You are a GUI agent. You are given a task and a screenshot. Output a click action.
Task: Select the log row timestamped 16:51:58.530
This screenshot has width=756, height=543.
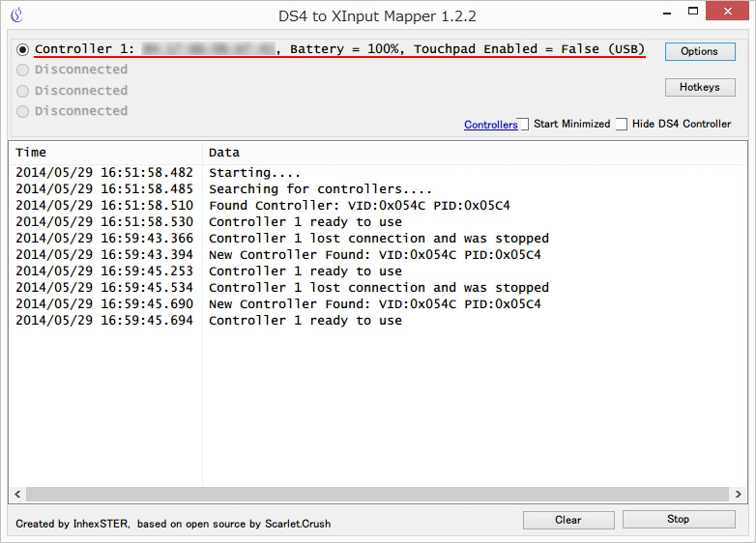(x=378, y=221)
